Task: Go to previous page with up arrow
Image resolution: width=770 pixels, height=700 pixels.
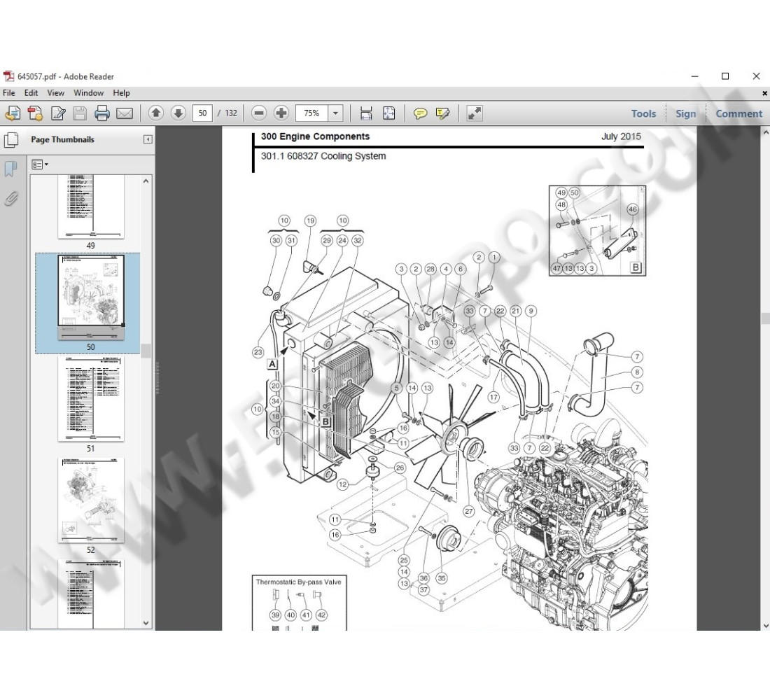Action: (x=157, y=113)
